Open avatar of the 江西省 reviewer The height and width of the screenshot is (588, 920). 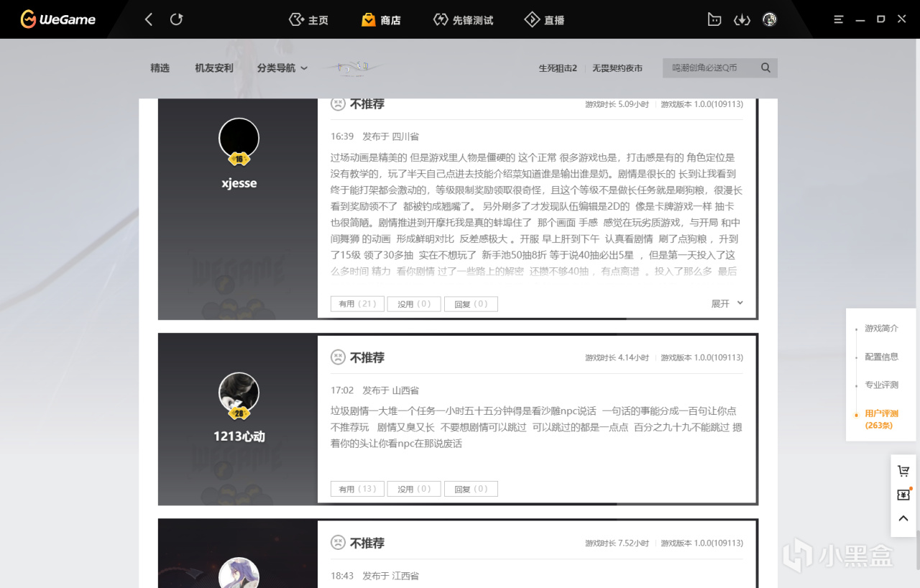pyautogui.click(x=239, y=573)
